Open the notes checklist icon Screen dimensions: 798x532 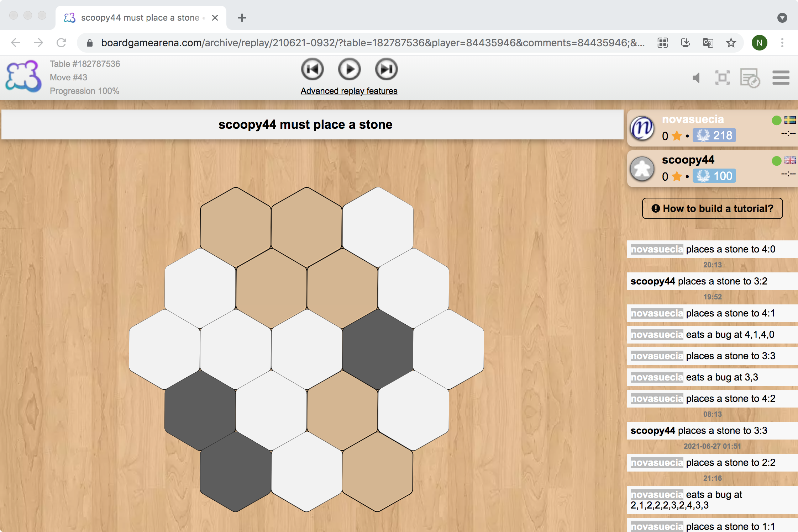750,78
